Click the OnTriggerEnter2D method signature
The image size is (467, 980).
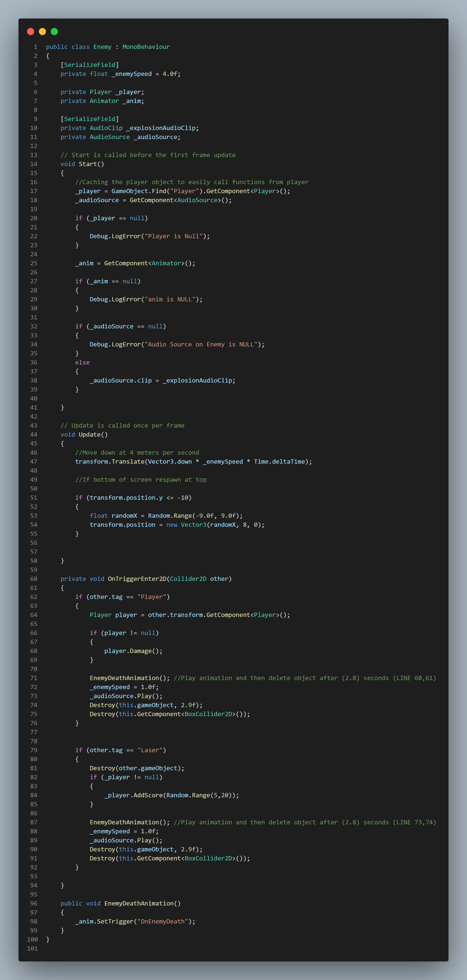pyautogui.click(x=146, y=579)
